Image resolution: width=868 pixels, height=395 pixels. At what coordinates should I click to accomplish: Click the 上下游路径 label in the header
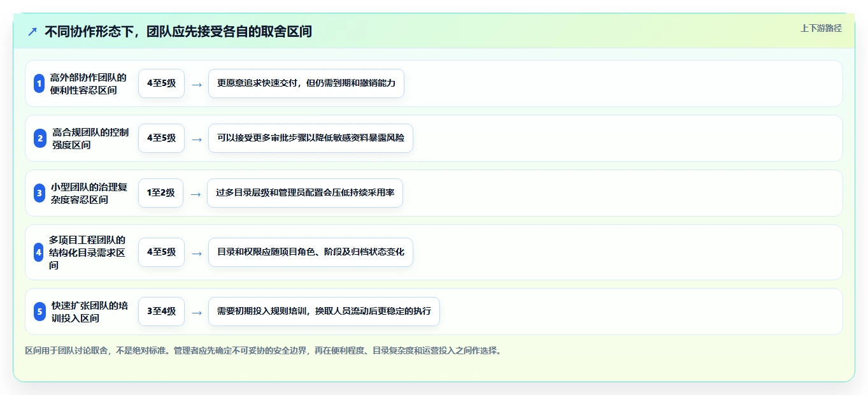tap(821, 28)
